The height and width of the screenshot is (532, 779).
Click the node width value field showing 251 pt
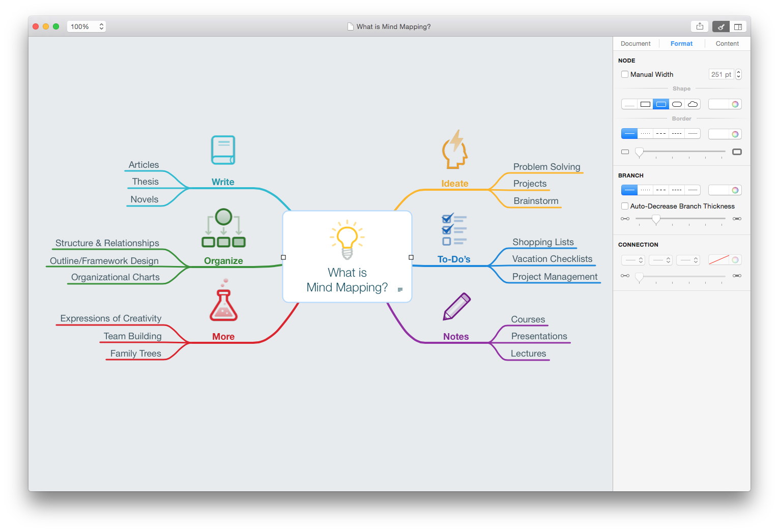click(x=720, y=74)
